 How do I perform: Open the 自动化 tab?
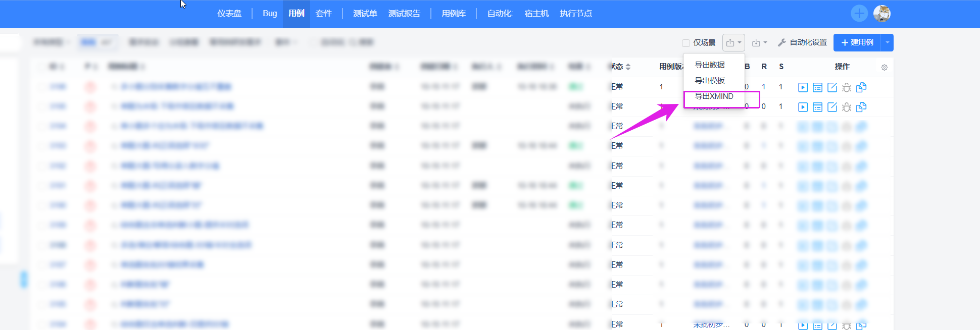[x=500, y=14]
